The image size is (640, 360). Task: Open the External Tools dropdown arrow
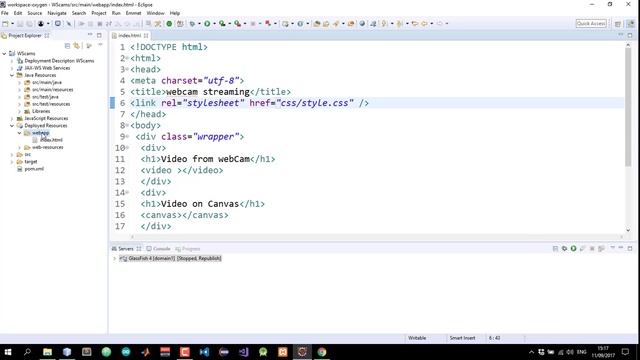tap(244, 24)
